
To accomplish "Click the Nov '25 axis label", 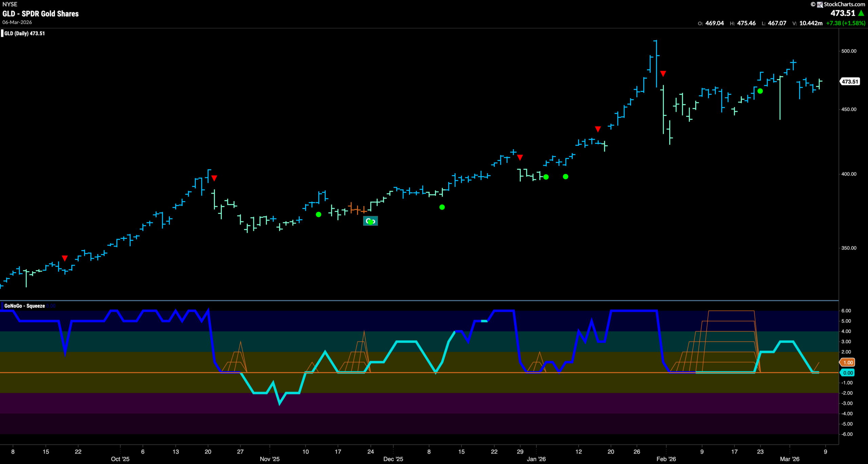I will point(270,459).
